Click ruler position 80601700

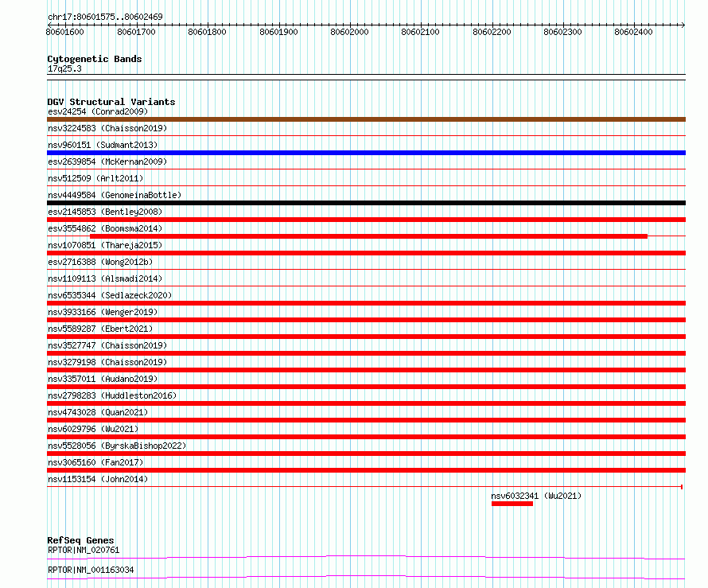click(x=136, y=32)
